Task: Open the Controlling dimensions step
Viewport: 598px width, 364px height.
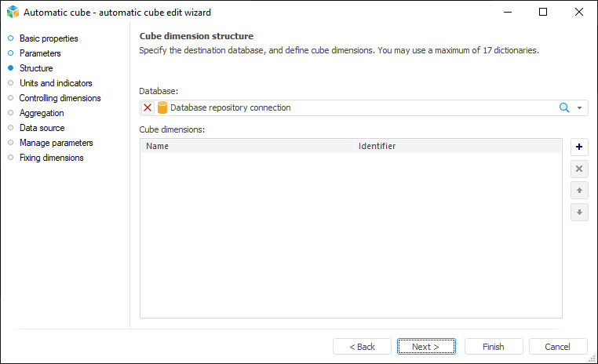Action: [60, 98]
